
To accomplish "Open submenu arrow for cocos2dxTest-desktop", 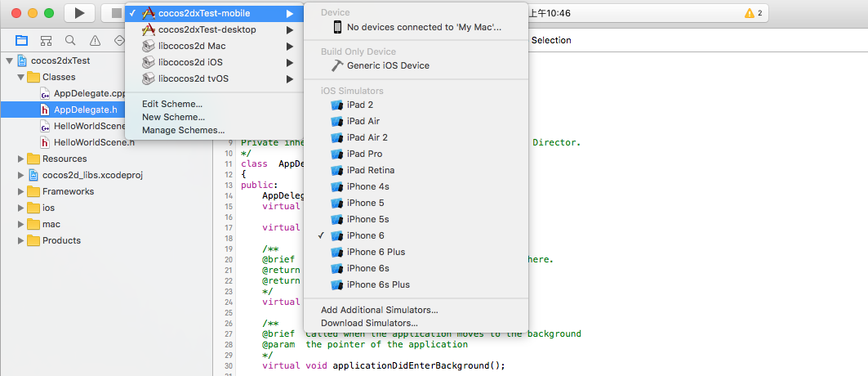I will pyautogui.click(x=290, y=29).
